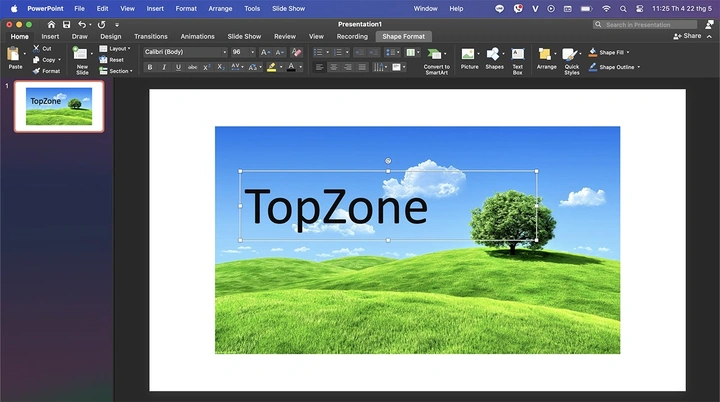The width and height of the screenshot is (720, 402).
Task: Open the Arrange menu in the menu bar
Action: 220,8
